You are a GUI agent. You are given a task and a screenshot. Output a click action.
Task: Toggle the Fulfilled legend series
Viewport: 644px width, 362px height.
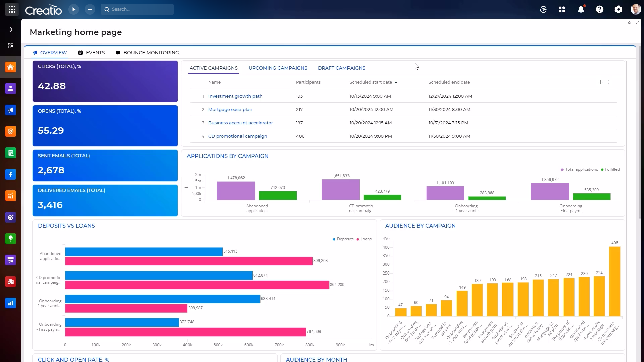tap(612, 169)
